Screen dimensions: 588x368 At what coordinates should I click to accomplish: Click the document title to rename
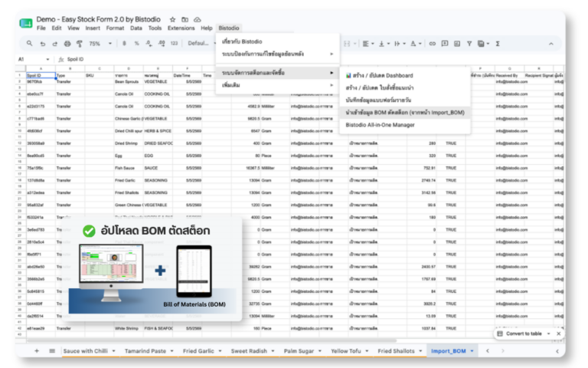pyautogui.click(x=98, y=19)
